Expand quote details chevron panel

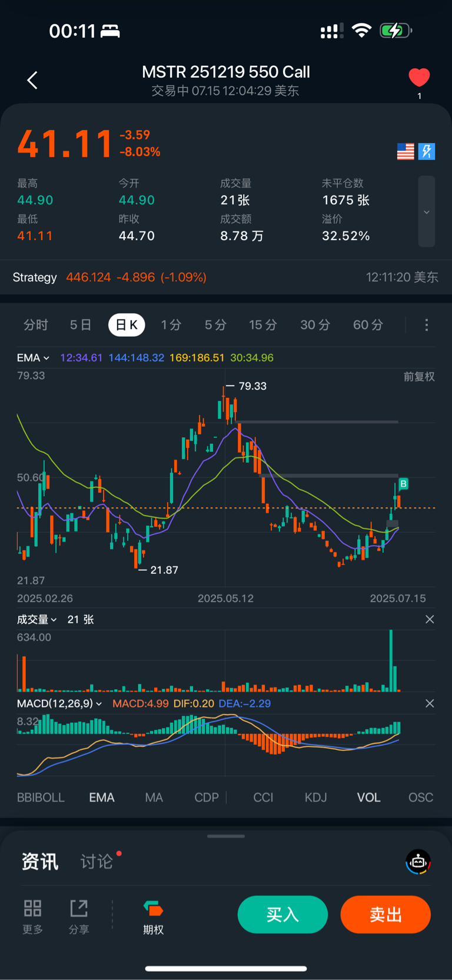pyautogui.click(x=427, y=211)
